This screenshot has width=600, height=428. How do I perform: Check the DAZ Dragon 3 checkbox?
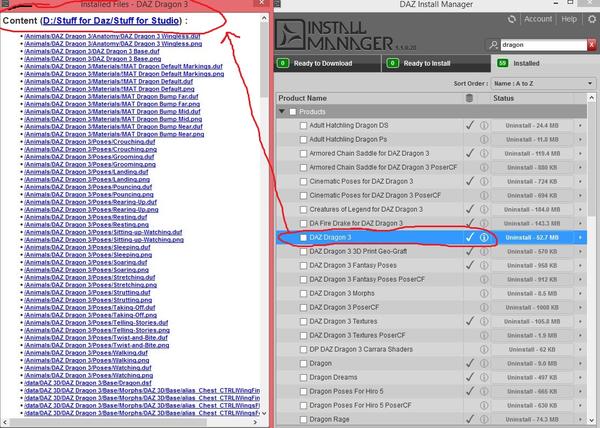303,238
